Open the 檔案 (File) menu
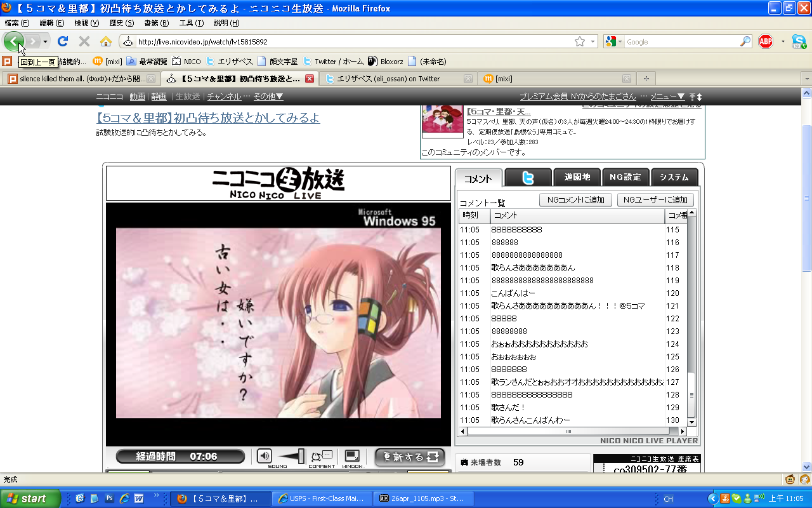 click(x=17, y=23)
